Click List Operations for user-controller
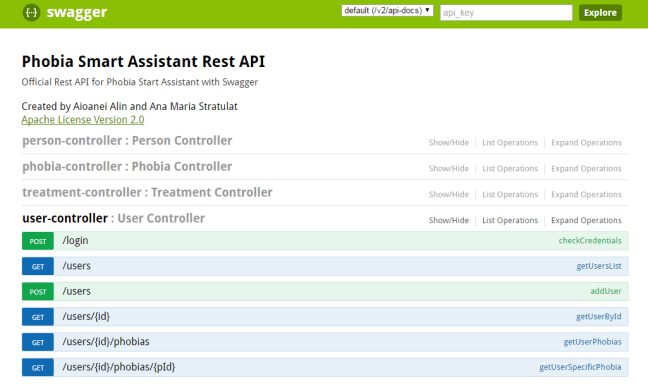648x385 pixels. pyautogui.click(x=510, y=221)
